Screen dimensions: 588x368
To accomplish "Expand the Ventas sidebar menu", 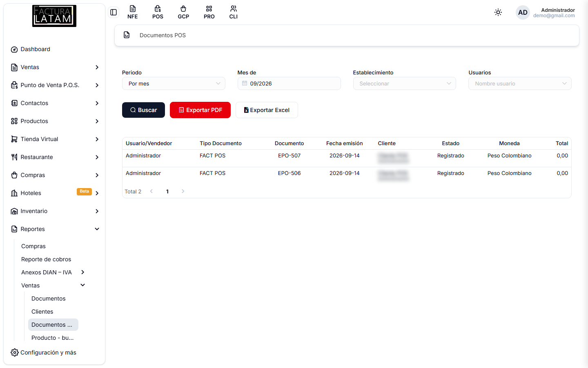I will (54, 67).
